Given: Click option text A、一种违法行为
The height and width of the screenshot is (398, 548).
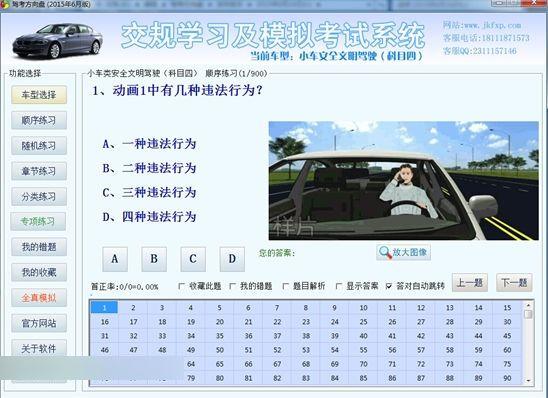Looking at the screenshot, I should tap(149, 144).
